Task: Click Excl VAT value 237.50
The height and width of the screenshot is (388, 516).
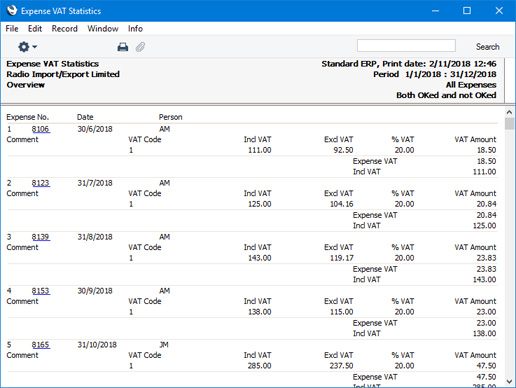Action: 341,366
